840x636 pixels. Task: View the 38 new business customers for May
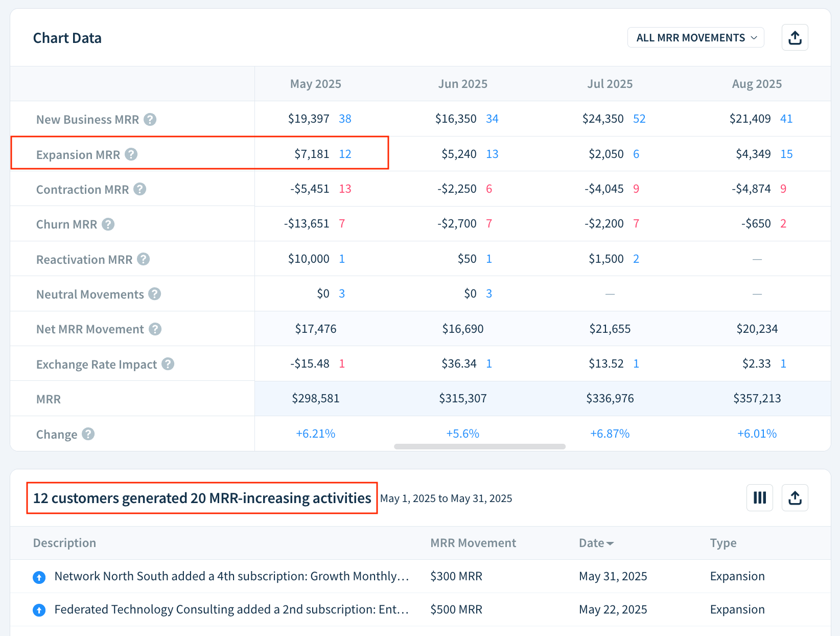tap(345, 119)
